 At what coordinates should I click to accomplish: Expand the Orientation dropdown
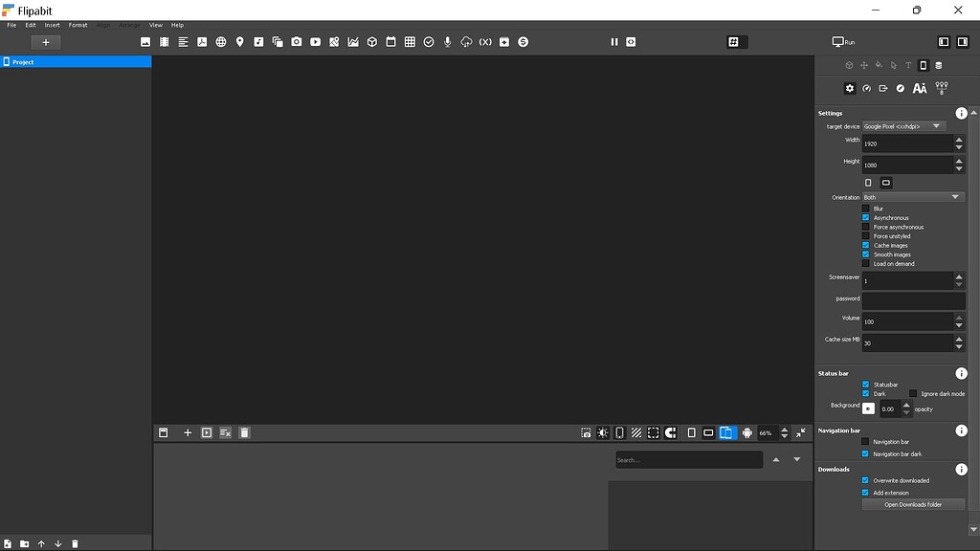tap(912, 197)
